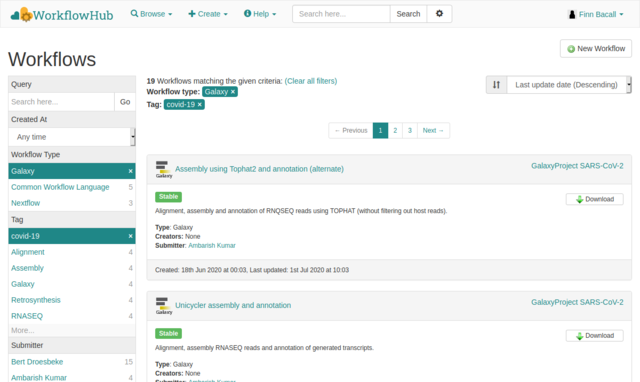Image resolution: width=640 pixels, height=382 pixels.
Task: Open the Created At Any time dropdown
Action: [x=72, y=137]
